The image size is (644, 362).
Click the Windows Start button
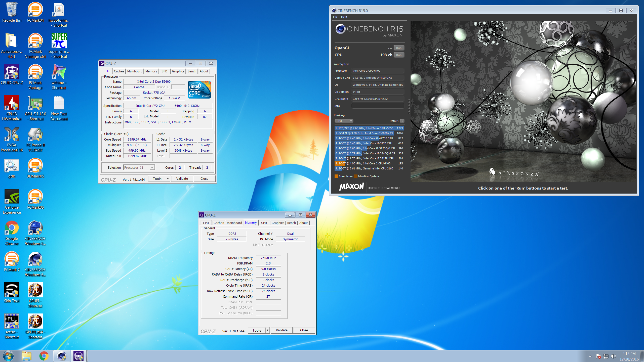point(8,356)
